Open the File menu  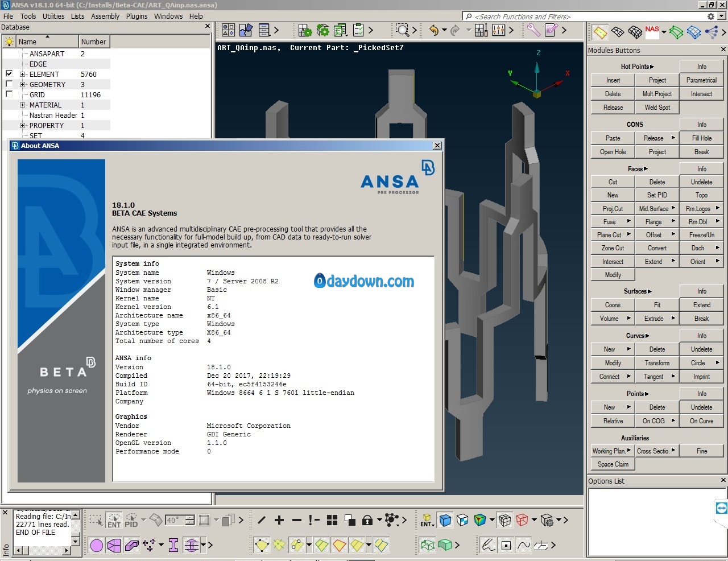(x=8, y=16)
